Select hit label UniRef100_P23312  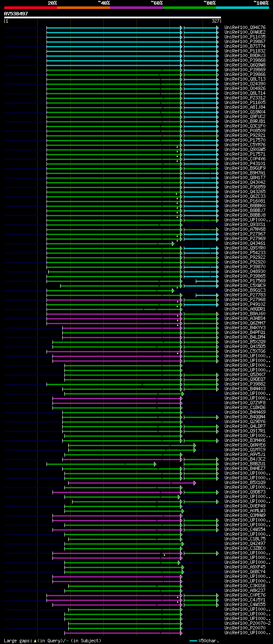pyautogui.click(x=245, y=98)
